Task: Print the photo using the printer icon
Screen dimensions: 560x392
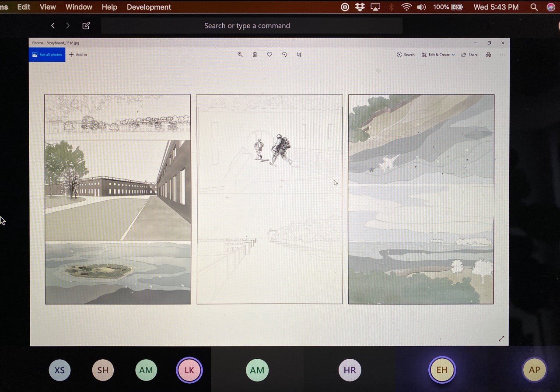Action: 488,55
